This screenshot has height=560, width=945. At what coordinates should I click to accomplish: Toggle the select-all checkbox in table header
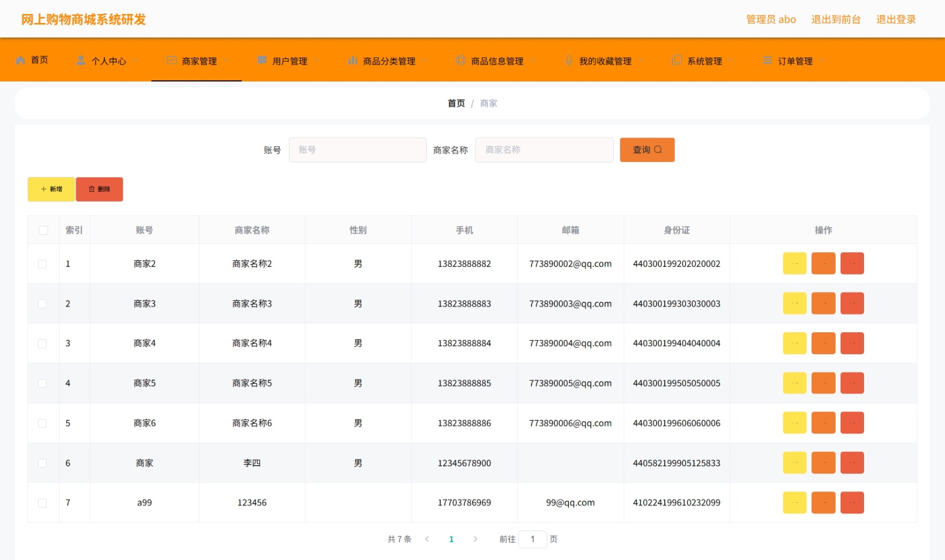(x=43, y=230)
